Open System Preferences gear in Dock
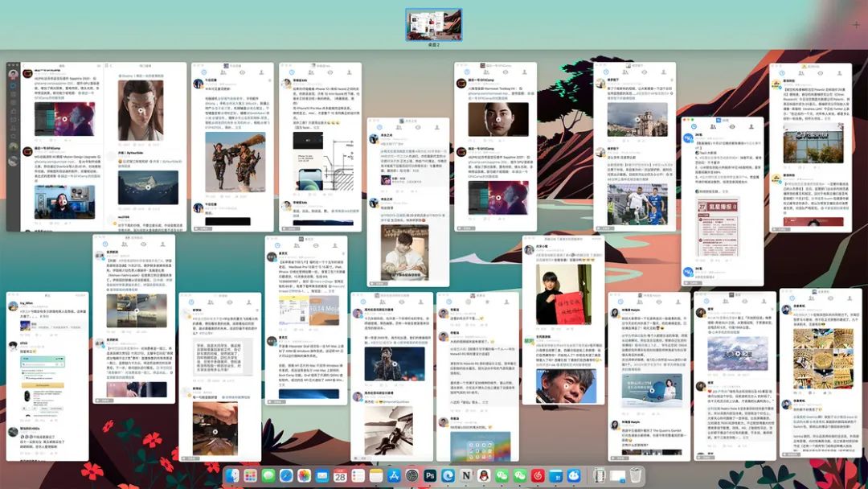Image resolution: width=868 pixels, height=489 pixels. point(411,475)
